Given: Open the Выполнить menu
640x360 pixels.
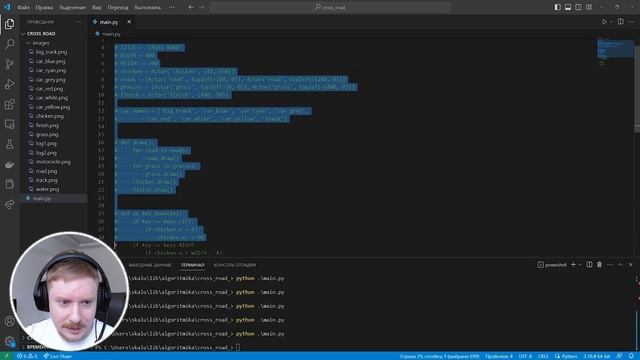Looking at the screenshot, I should [147, 7].
